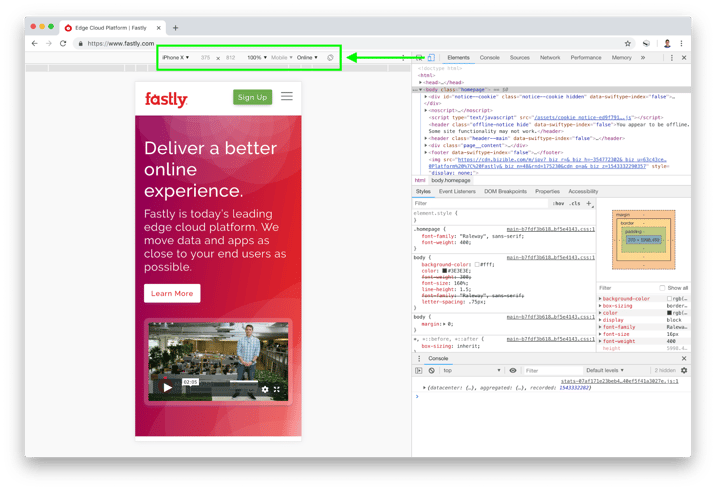This screenshot has height=490, width=716.
Task: Focus the Styles Filter field
Action: [x=480, y=204]
